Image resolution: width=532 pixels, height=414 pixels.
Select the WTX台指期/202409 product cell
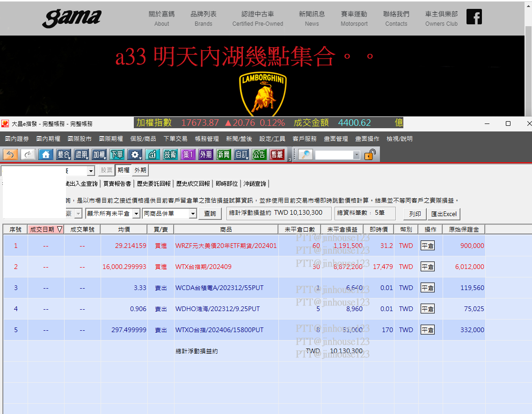pos(226,267)
